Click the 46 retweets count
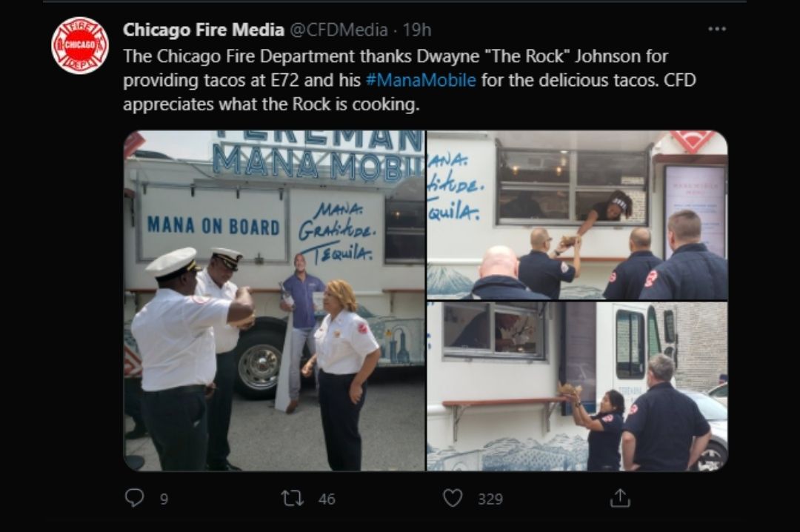 327,499
